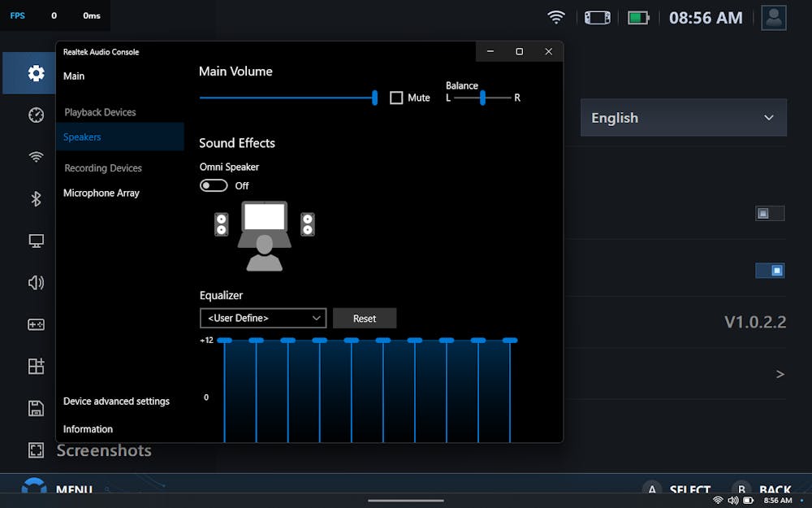The height and width of the screenshot is (508, 812).
Task: Open the controller settings icon
Action: tap(36, 324)
